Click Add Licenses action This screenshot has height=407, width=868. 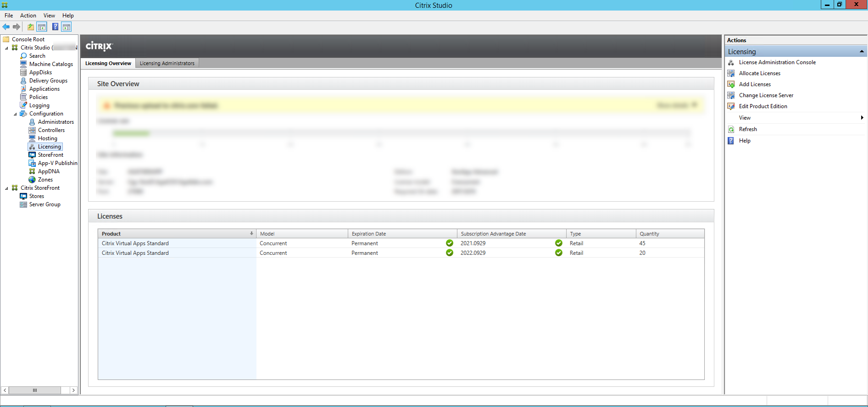click(x=755, y=84)
